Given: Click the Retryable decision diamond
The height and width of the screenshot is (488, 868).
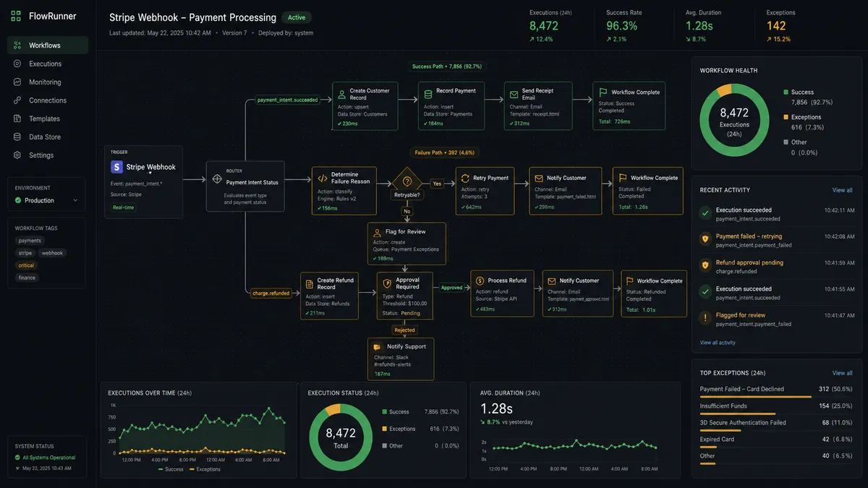Looking at the screenshot, I should point(407,182).
